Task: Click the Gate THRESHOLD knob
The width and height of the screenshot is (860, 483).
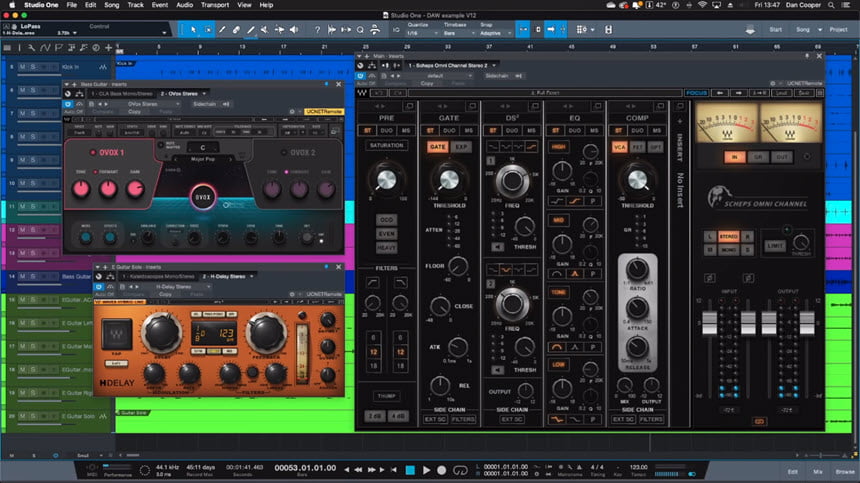Action: pos(449,180)
